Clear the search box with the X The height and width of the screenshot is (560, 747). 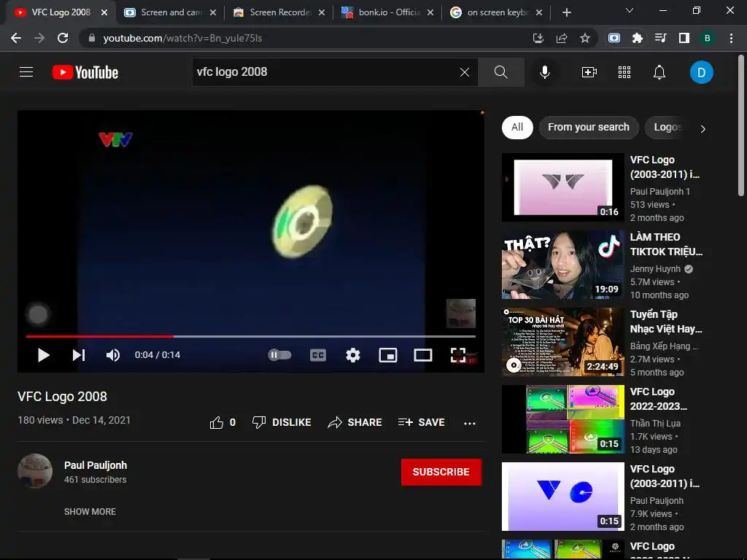click(465, 72)
